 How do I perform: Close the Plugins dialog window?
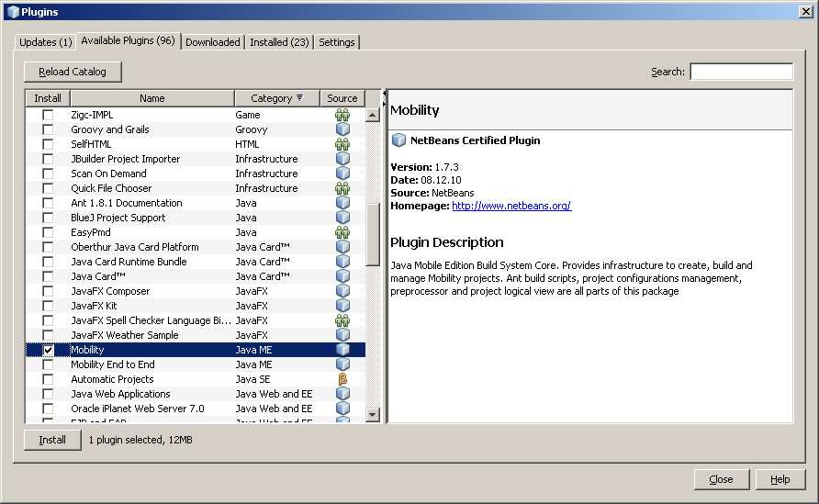[805, 12]
